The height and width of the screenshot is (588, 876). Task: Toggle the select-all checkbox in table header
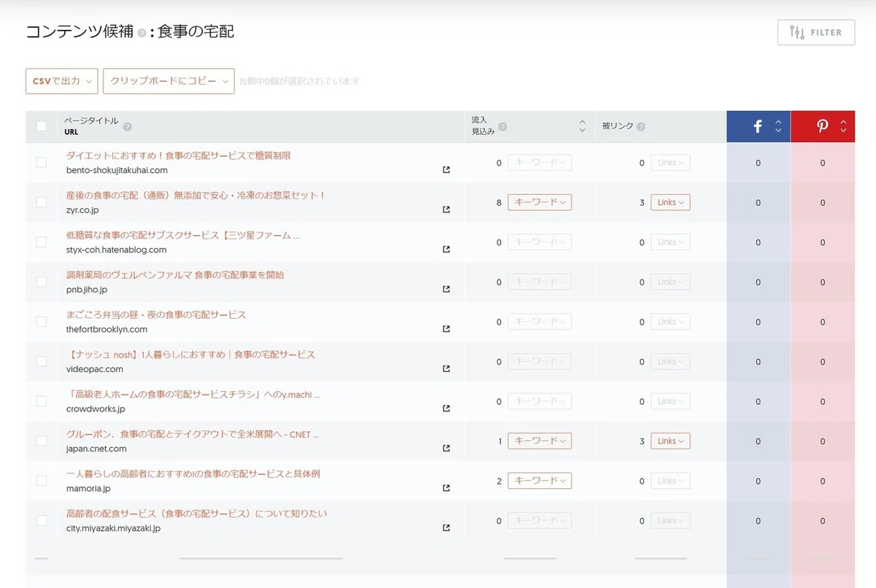click(x=42, y=126)
